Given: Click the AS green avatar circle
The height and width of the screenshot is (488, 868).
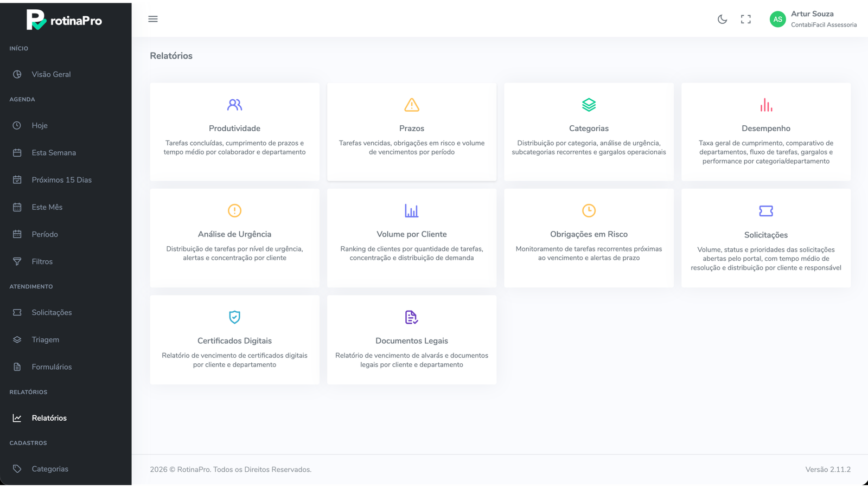Looking at the screenshot, I should pyautogui.click(x=777, y=19).
